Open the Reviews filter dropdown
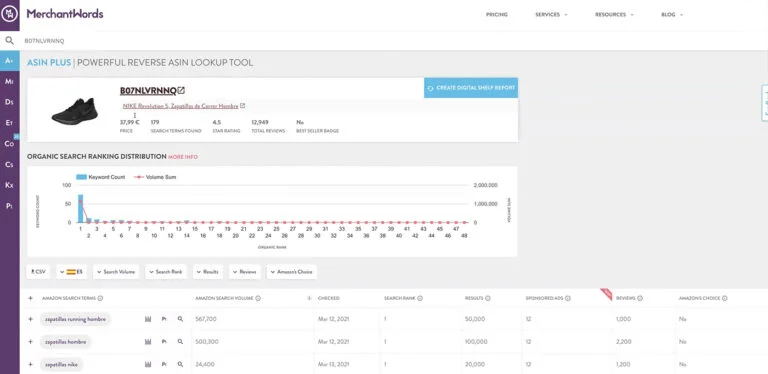768x374 pixels. click(244, 272)
